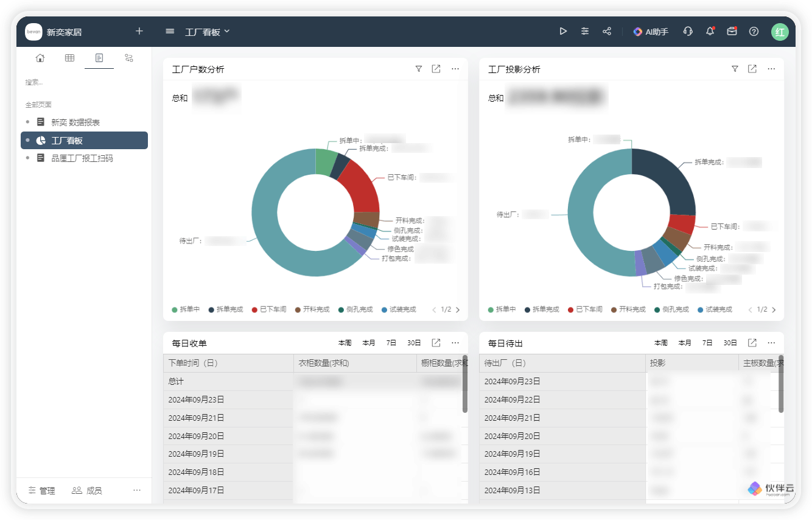
Task: Toggle 试装完成 legend in 工厂投影分析
Action: point(715,309)
